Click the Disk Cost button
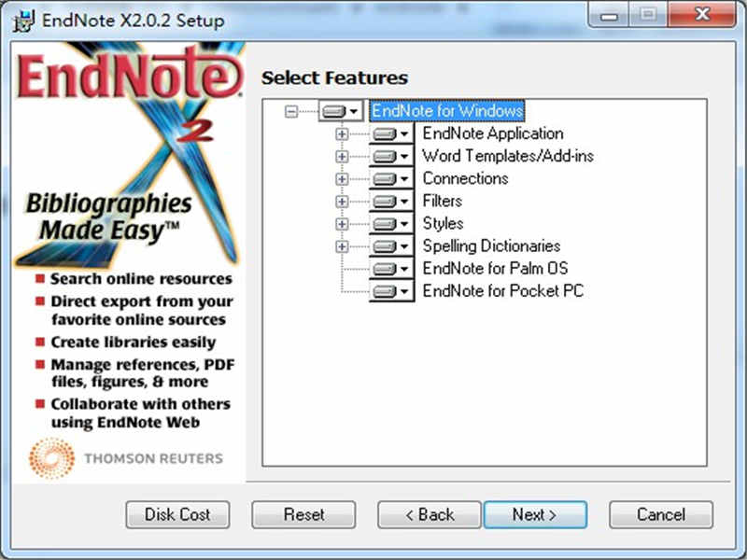747x560 pixels. tap(177, 515)
